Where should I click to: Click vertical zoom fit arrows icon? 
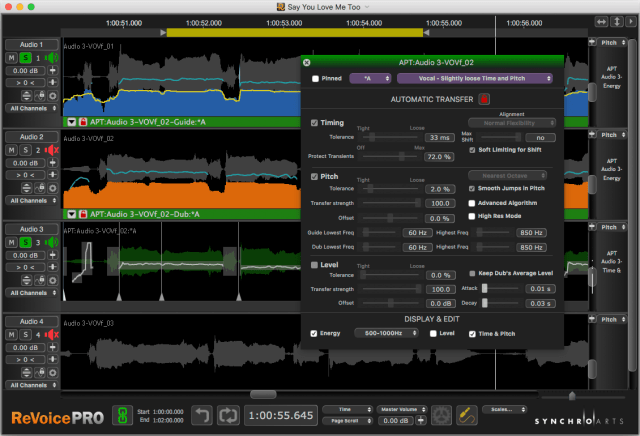[617, 22]
